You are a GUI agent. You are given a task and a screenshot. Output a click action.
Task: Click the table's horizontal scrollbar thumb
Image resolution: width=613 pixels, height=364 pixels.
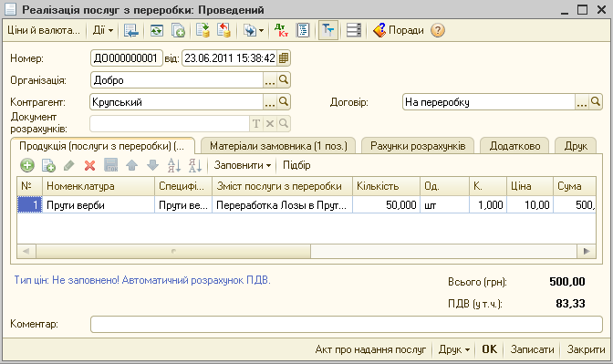(173, 252)
